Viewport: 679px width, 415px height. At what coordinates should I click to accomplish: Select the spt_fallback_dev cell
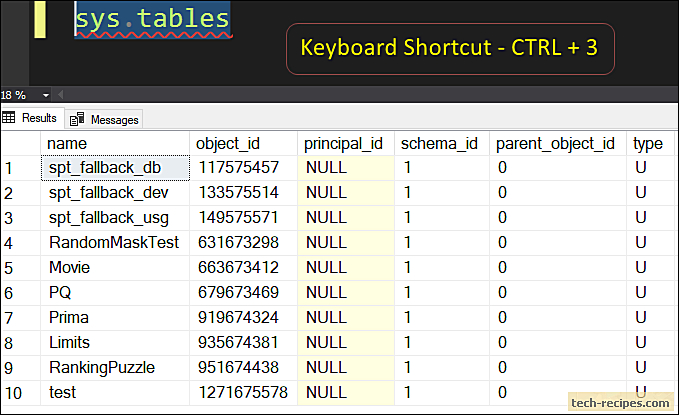[115, 193]
